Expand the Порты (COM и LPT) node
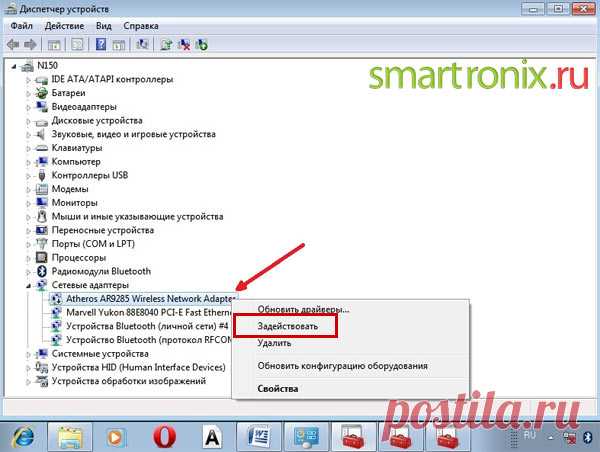 click(x=28, y=245)
